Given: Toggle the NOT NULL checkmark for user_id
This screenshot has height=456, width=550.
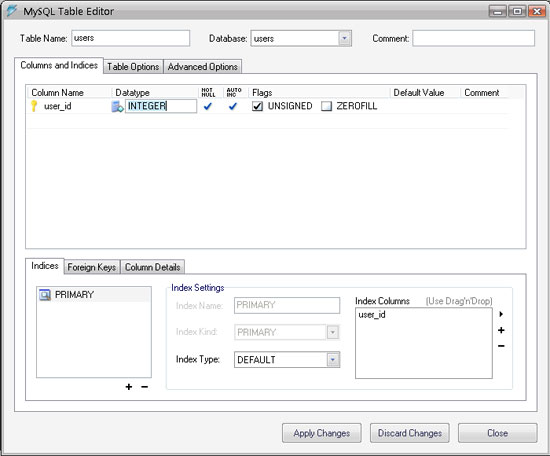Looking at the screenshot, I should coord(208,106).
